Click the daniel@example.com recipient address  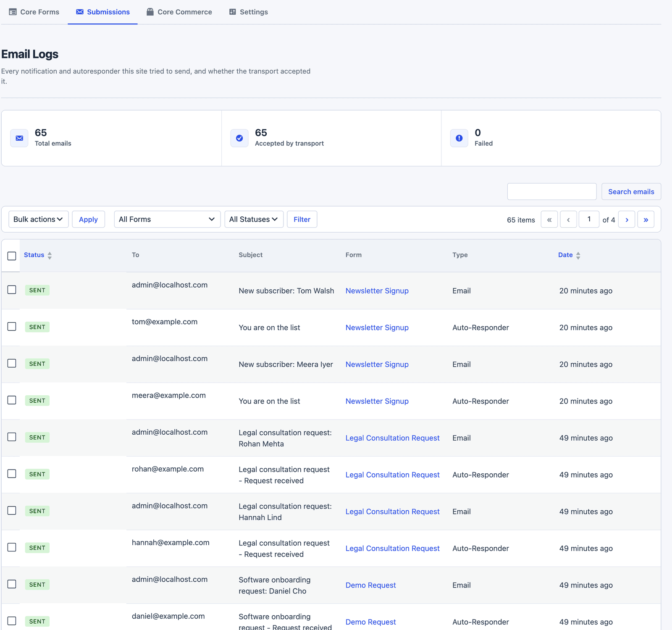pos(168,616)
